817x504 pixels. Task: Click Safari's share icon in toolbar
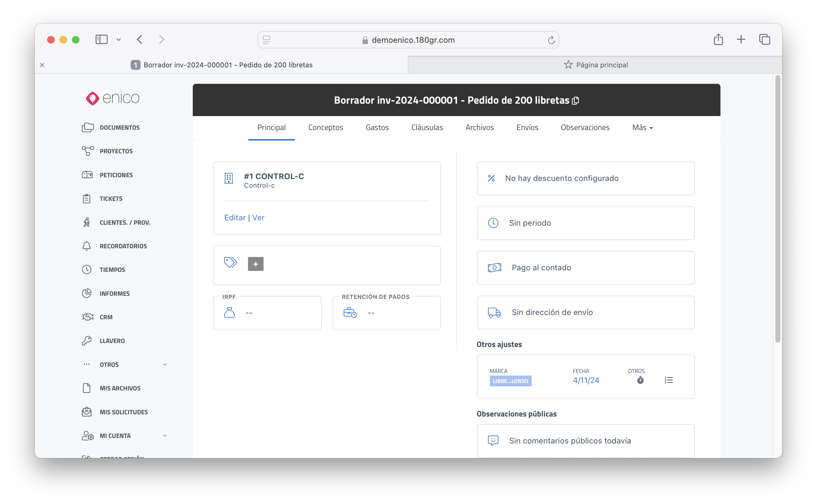click(718, 40)
